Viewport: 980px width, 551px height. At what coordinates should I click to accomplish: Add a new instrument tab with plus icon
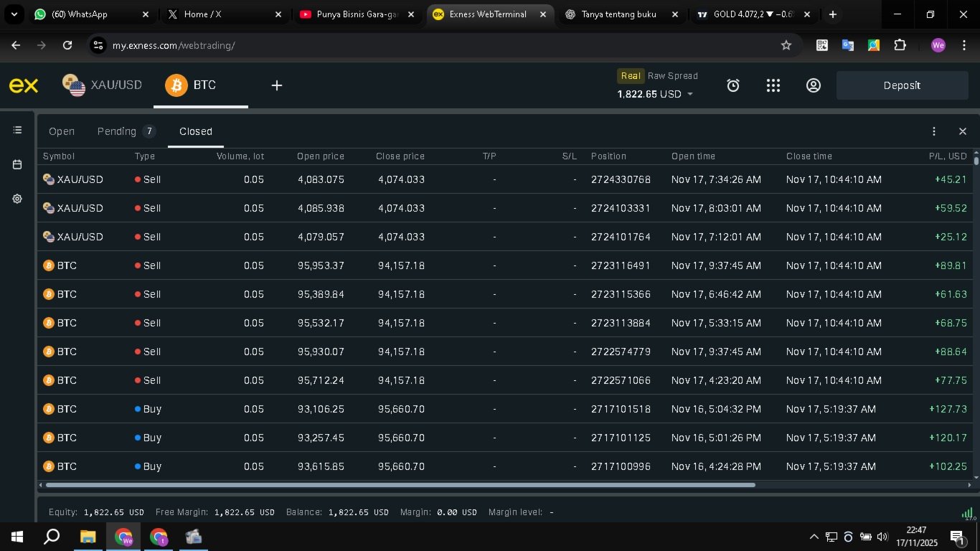pyautogui.click(x=276, y=85)
